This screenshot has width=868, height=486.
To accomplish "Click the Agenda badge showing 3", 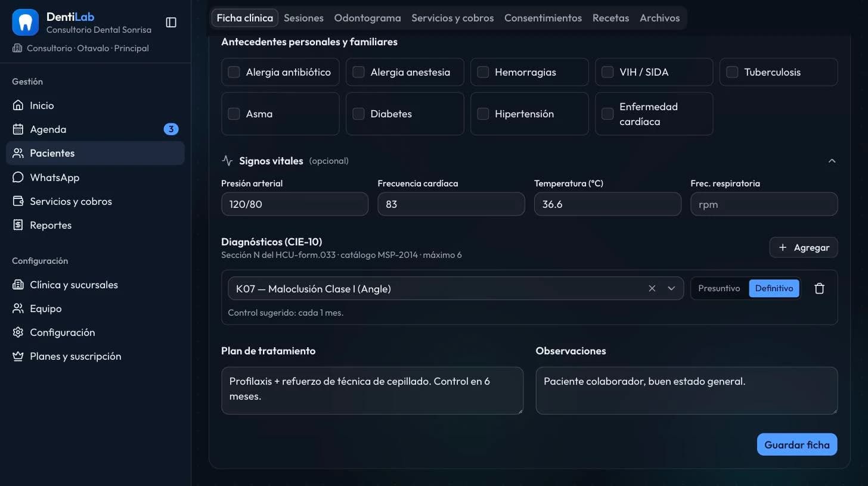I will coord(171,129).
